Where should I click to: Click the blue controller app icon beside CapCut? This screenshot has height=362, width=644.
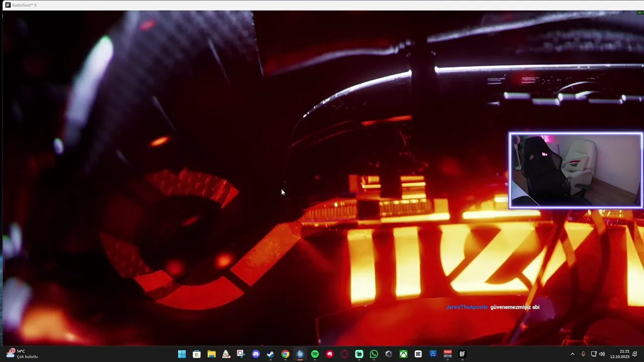433,354
